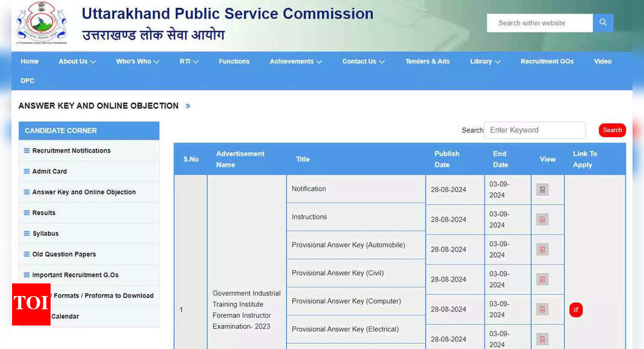
Task: Open Formats / Proforma to Download link
Action: [x=102, y=295]
